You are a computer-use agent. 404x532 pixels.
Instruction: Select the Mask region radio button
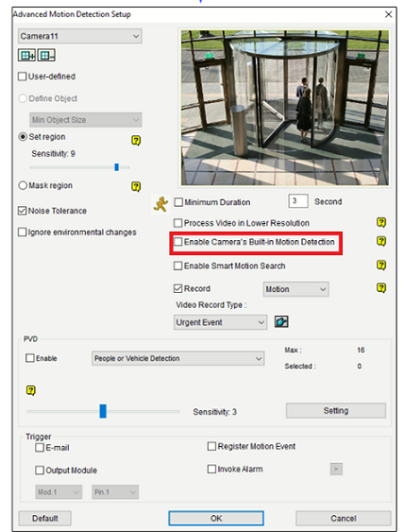pos(23,185)
